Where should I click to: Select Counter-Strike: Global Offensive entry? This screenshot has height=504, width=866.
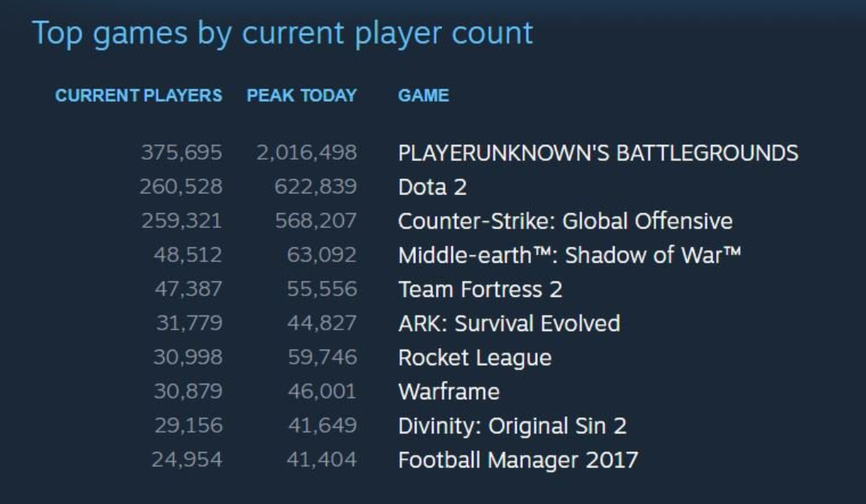click(x=566, y=221)
